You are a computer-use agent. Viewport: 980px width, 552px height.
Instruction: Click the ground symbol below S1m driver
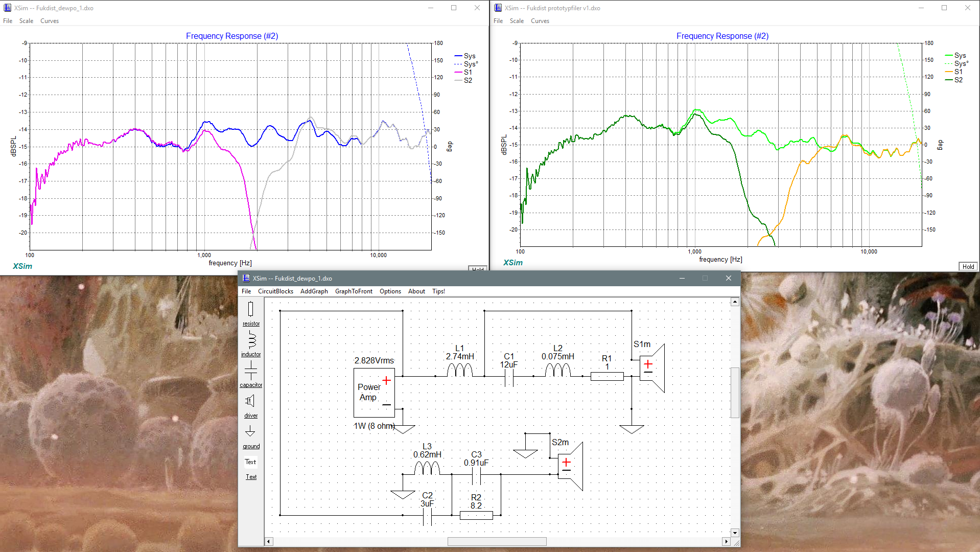632,429
